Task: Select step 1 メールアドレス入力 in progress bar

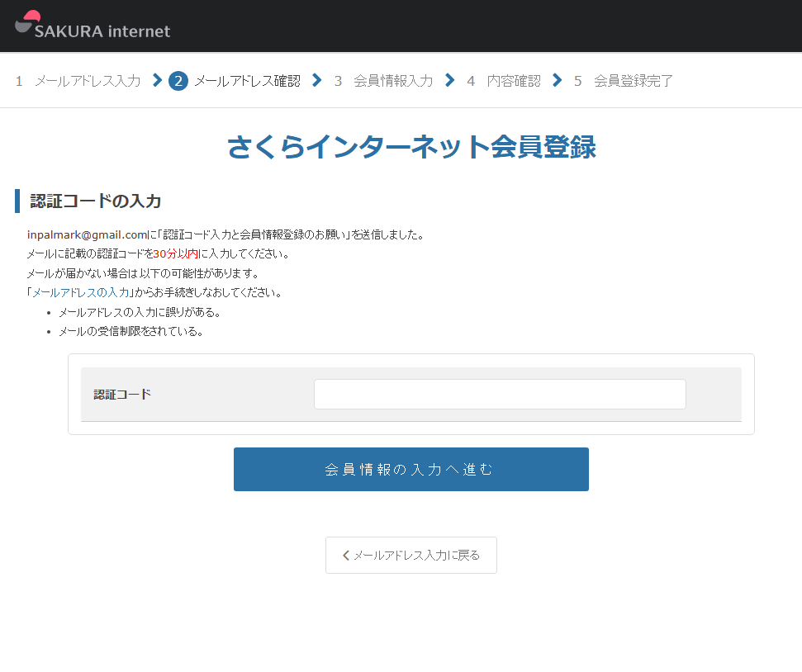Action: coord(78,81)
